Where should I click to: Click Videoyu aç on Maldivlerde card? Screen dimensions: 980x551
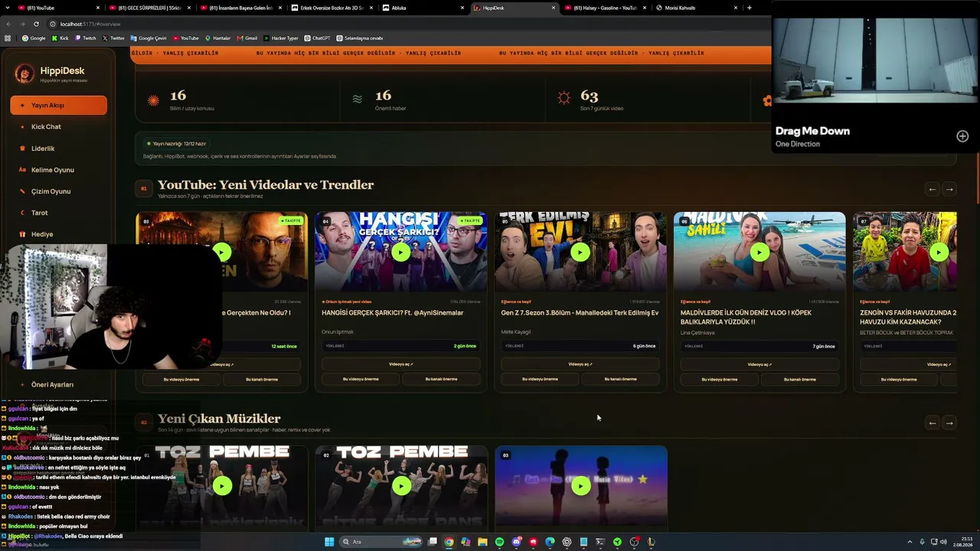(759, 364)
